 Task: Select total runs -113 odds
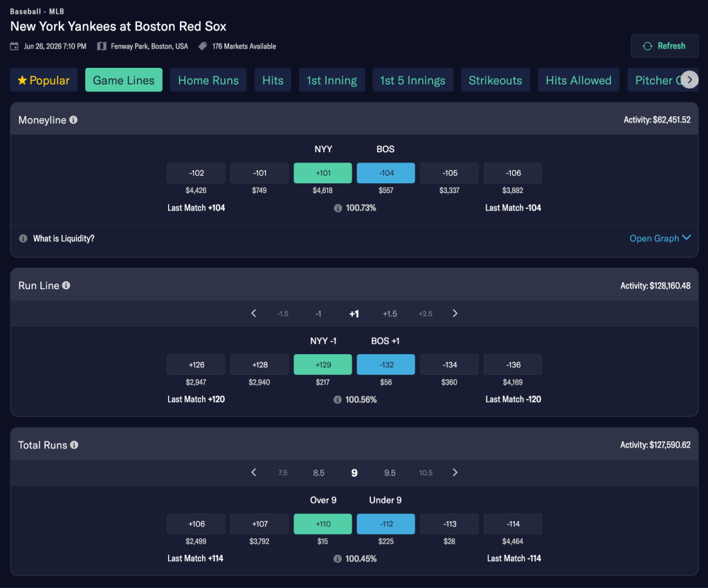449,524
